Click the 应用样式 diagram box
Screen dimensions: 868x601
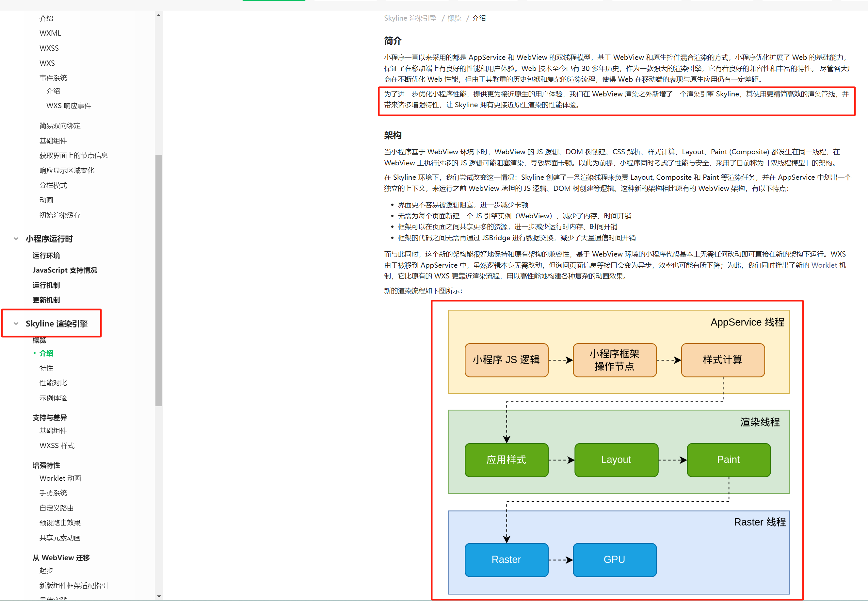point(506,460)
